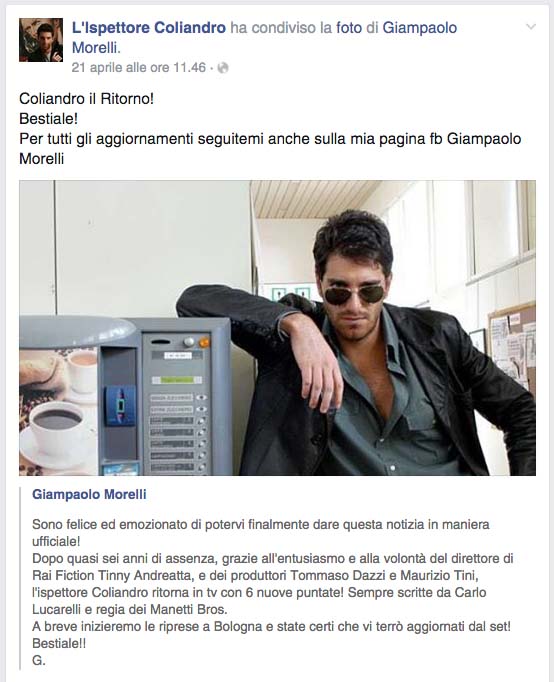This screenshot has height=682, width=554.
Task: Click the globe public-audience icon
Action: coord(223,68)
